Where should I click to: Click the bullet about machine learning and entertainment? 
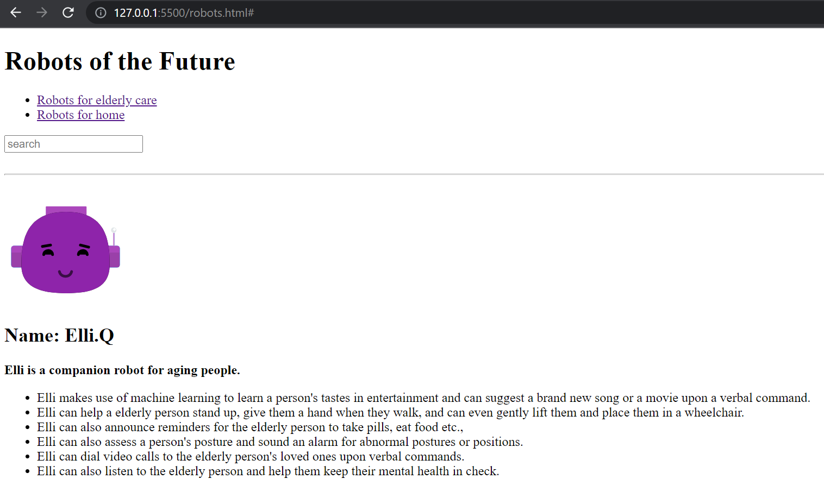coord(423,398)
